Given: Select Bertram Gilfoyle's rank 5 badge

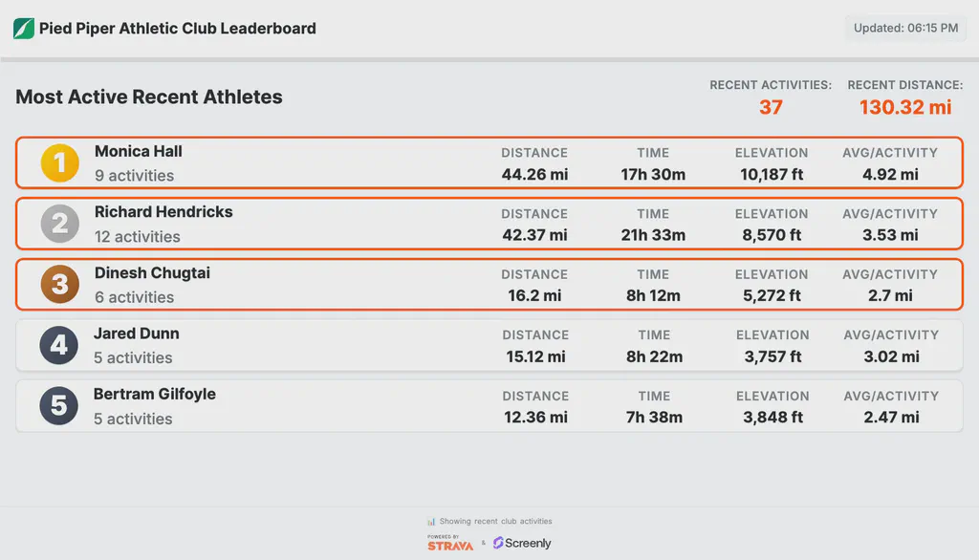Looking at the screenshot, I should [x=58, y=405].
